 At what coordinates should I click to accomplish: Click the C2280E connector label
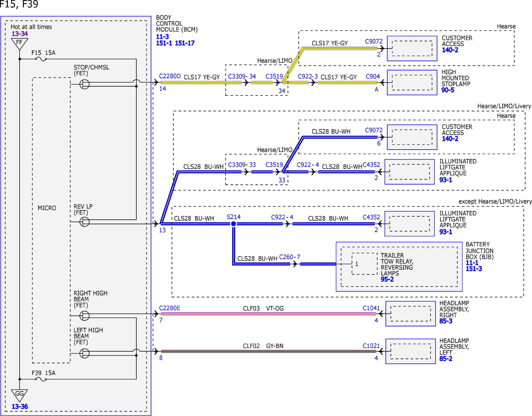170,308
